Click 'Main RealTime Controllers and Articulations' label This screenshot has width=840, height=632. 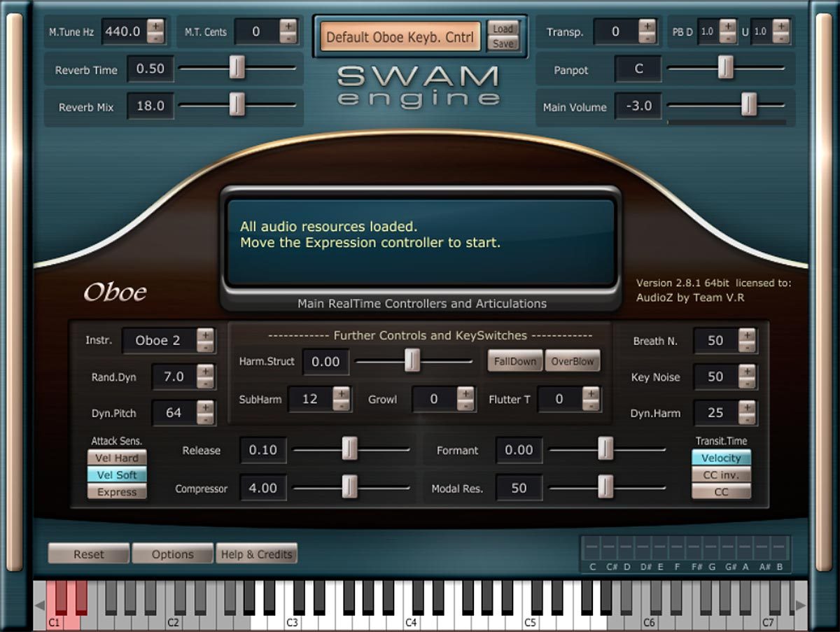(x=422, y=304)
